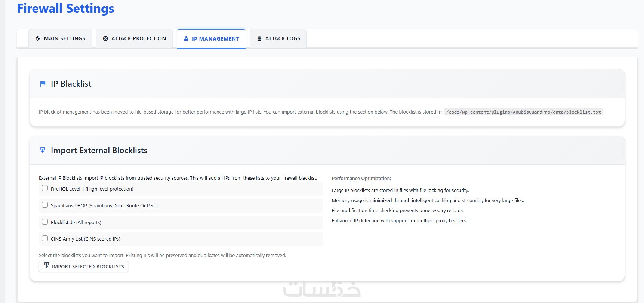Select the IP Management tab
The width and height of the screenshot is (644, 303).
211,39
